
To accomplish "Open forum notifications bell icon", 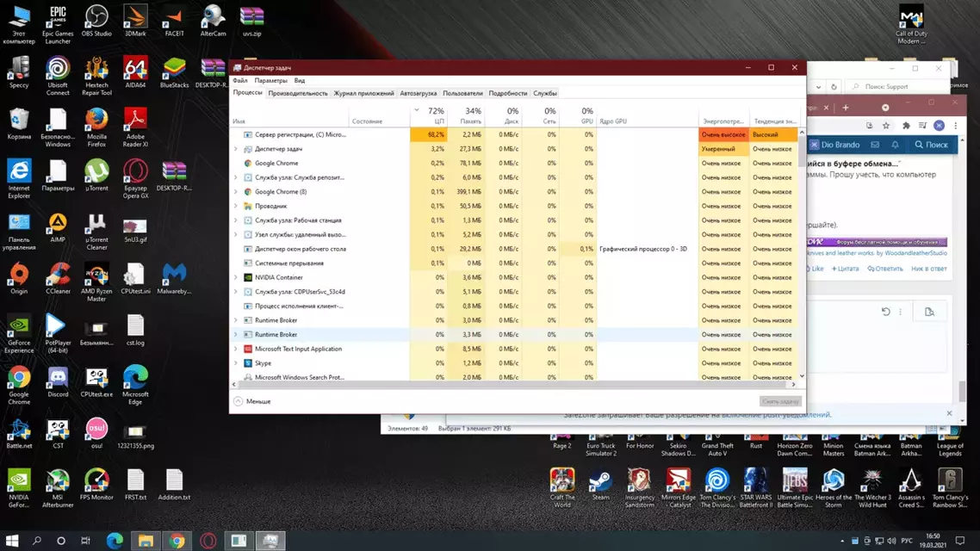I will [895, 145].
